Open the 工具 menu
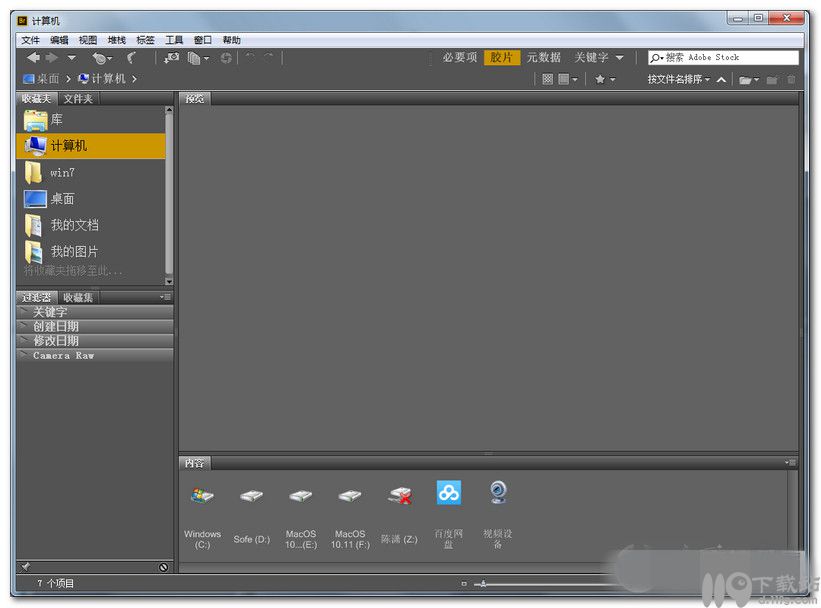Viewport: 821px width, 608px height. [x=174, y=40]
